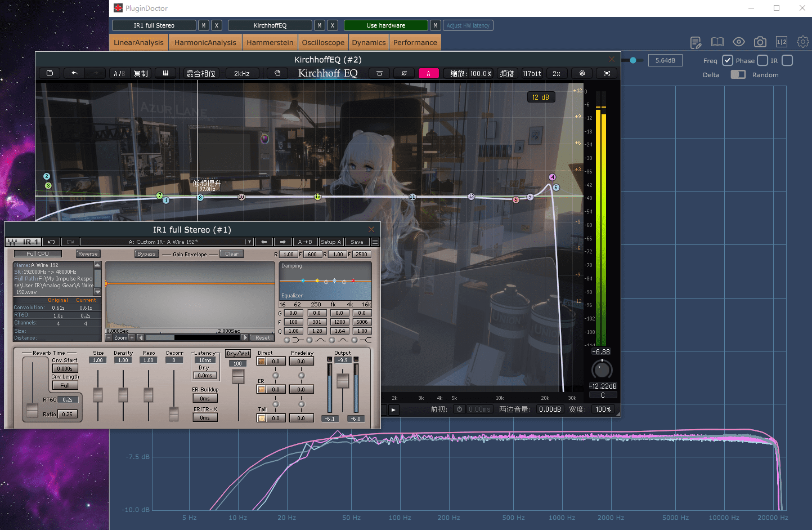The width and height of the screenshot is (812, 530).
Task: Click phase invert Ø icon in KirchhoffEQ
Action: coord(403,73)
